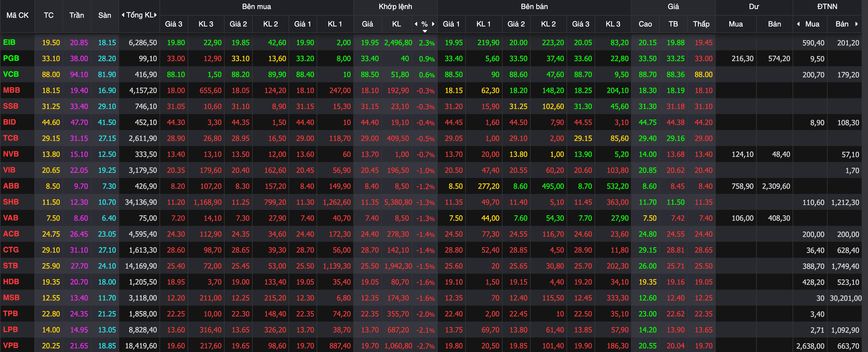Click STB matched volume 1,942,30

(398, 266)
